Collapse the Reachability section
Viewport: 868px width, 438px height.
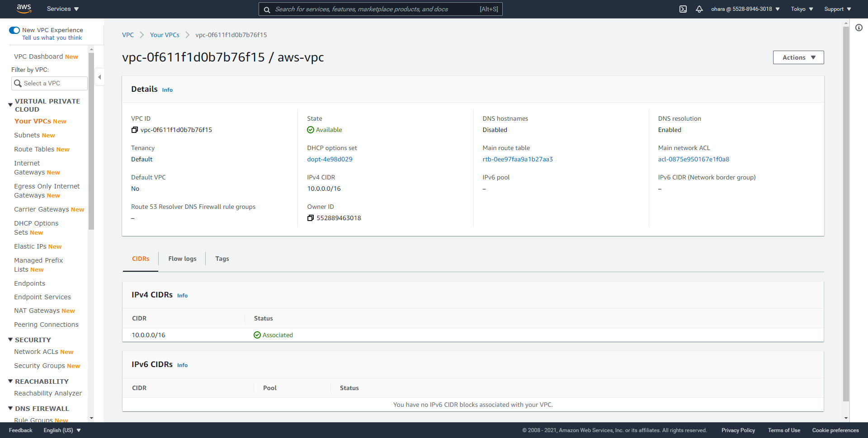(10, 381)
